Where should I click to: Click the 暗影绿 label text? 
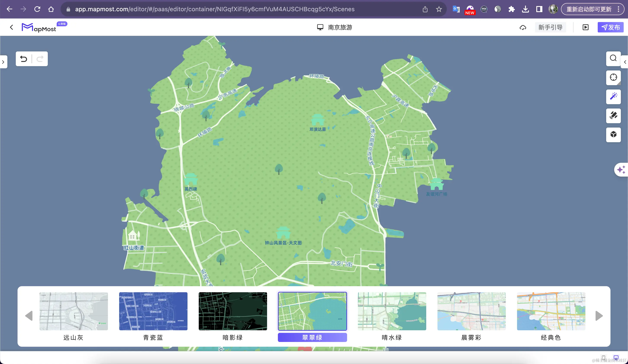[x=232, y=338]
